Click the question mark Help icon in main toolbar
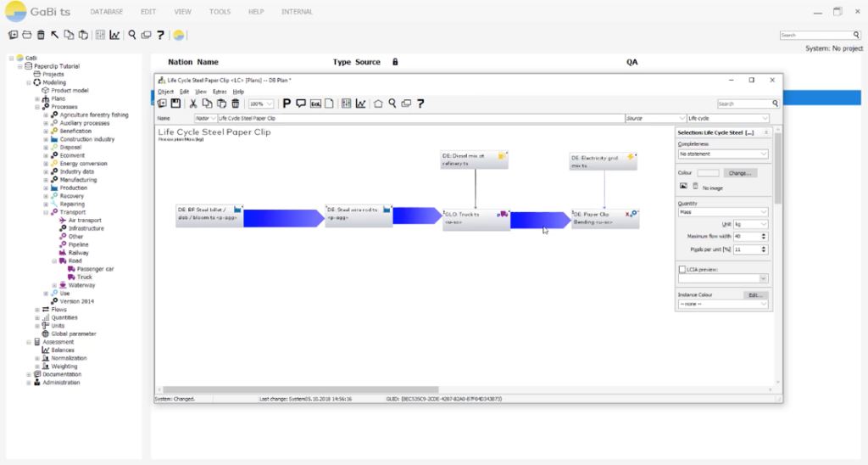Image resolution: width=868 pixels, height=465 pixels. coord(160,35)
